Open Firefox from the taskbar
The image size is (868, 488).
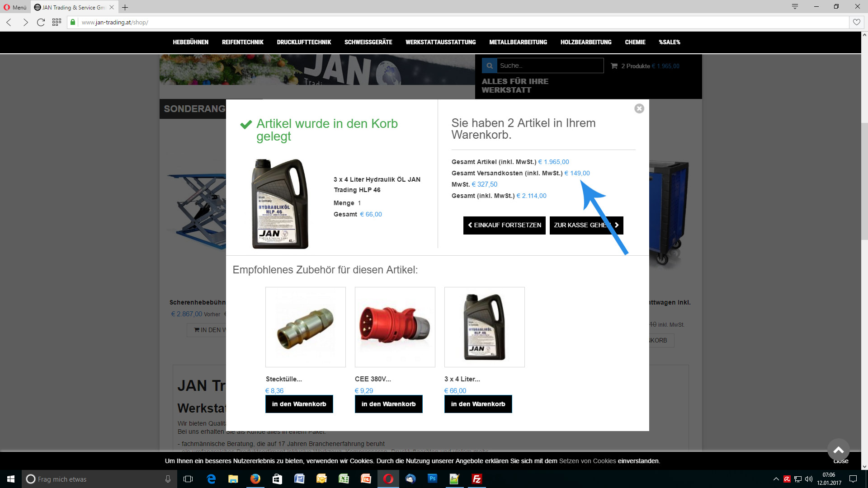[255, 479]
